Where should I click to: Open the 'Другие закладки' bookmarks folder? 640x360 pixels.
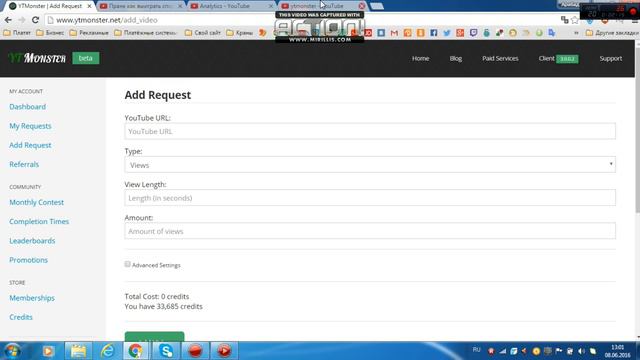[x=612, y=33]
